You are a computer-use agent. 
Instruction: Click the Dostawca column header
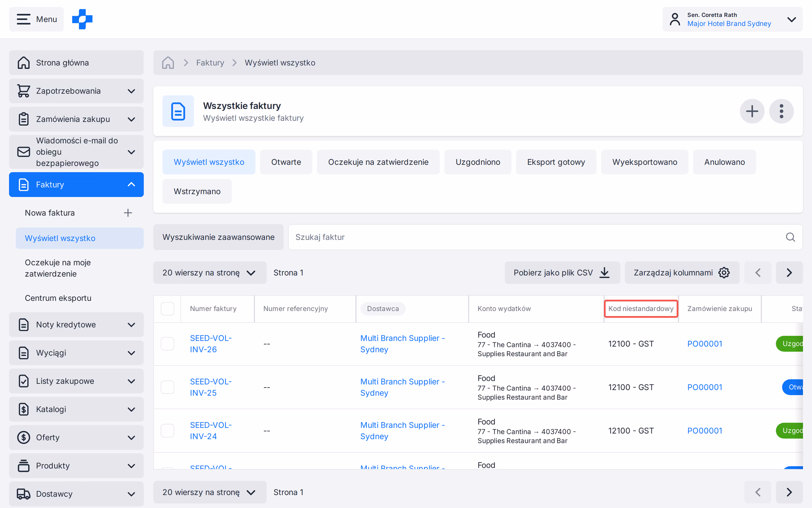(x=383, y=309)
